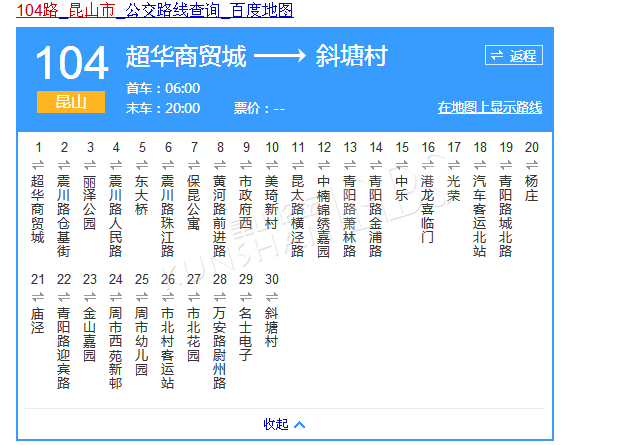Click transfer icon above 青阳路迎宾路 stop
This screenshot has width=617, height=445.
pyautogui.click(x=64, y=297)
